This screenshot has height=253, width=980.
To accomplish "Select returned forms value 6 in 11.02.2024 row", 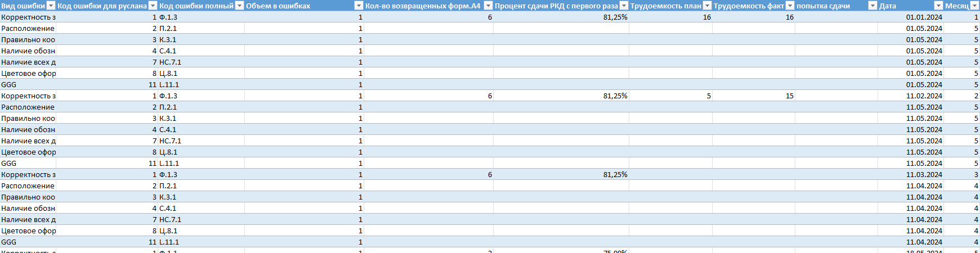I will tap(428, 96).
